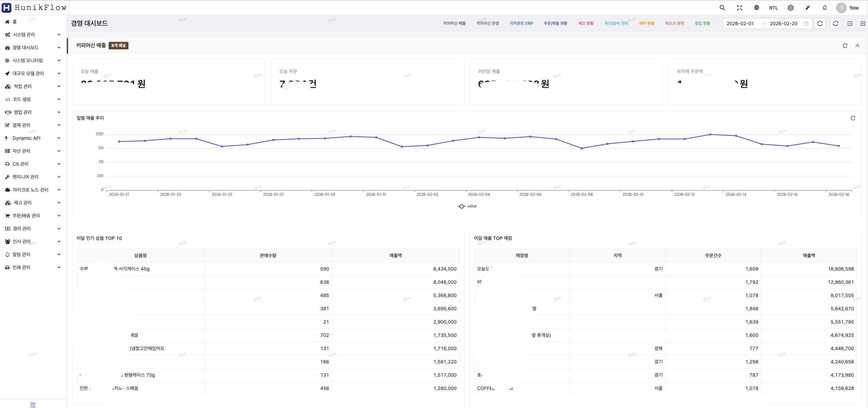Expand the 경리 관리 menu

click(33, 229)
